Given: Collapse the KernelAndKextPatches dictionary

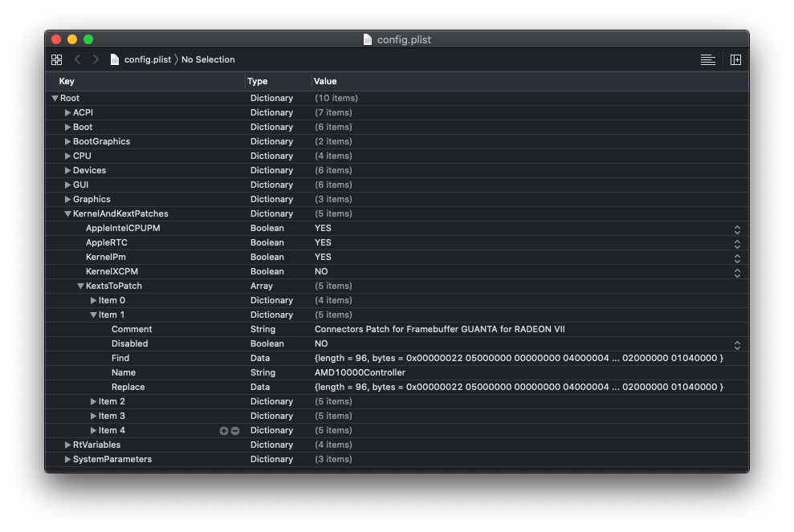Looking at the screenshot, I should (x=68, y=214).
